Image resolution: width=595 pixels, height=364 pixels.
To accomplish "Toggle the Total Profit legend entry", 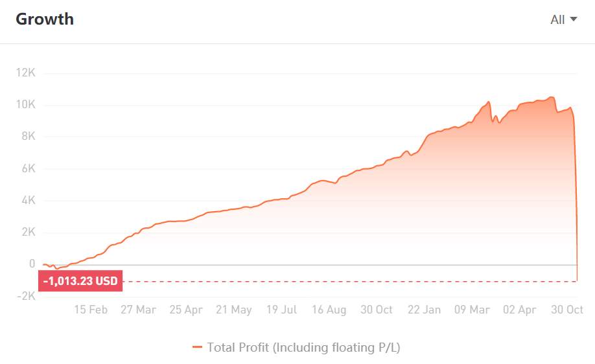I will click(x=296, y=347).
